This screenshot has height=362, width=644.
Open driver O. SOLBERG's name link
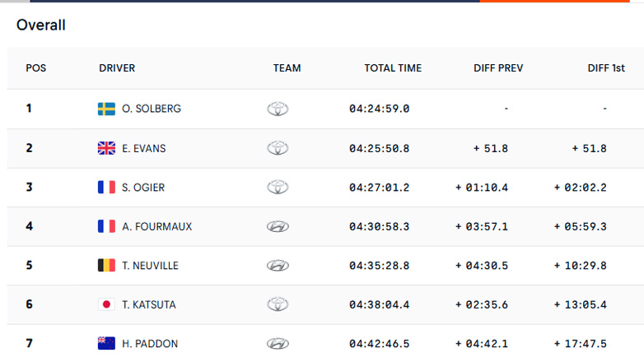tap(152, 109)
